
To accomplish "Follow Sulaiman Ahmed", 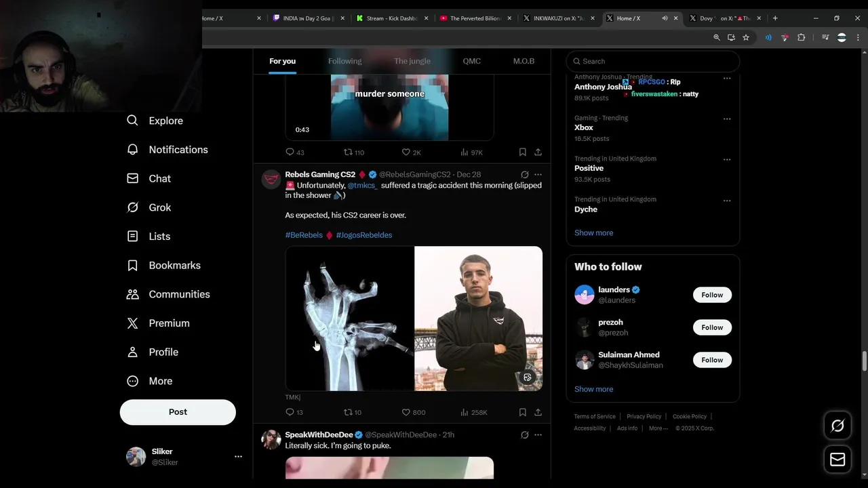I will (712, 360).
